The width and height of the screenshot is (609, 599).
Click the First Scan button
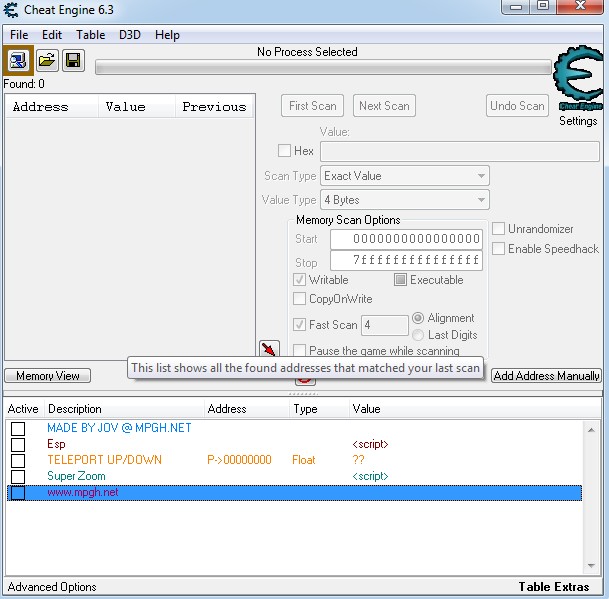[312, 106]
